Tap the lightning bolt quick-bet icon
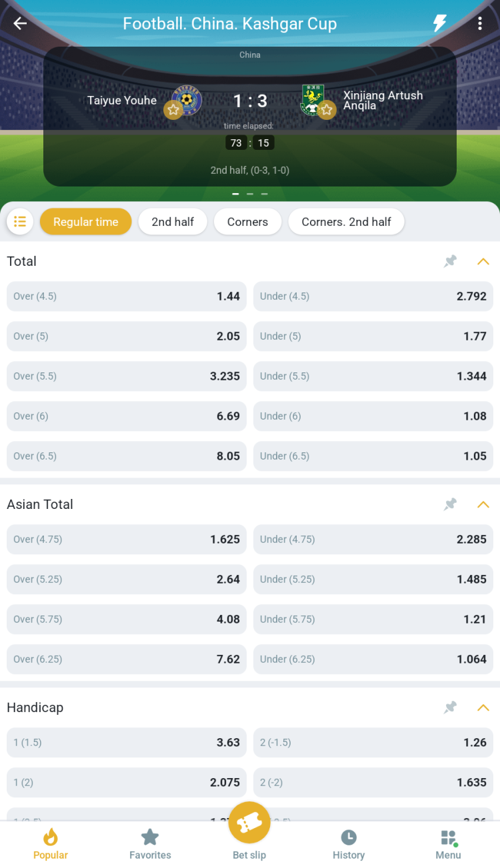 coord(439,23)
